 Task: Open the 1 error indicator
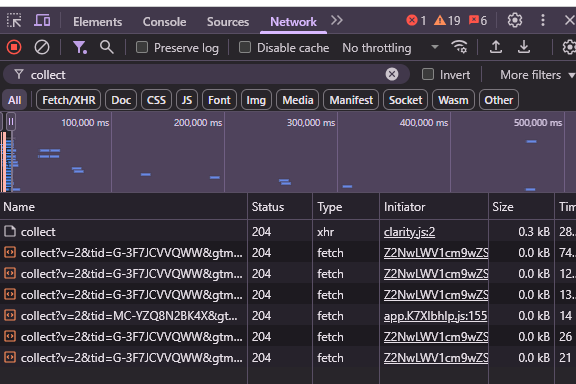pos(416,20)
